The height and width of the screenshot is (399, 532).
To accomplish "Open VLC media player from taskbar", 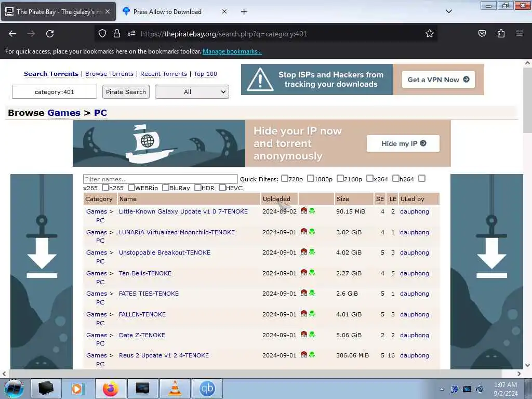I will coord(175,389).
